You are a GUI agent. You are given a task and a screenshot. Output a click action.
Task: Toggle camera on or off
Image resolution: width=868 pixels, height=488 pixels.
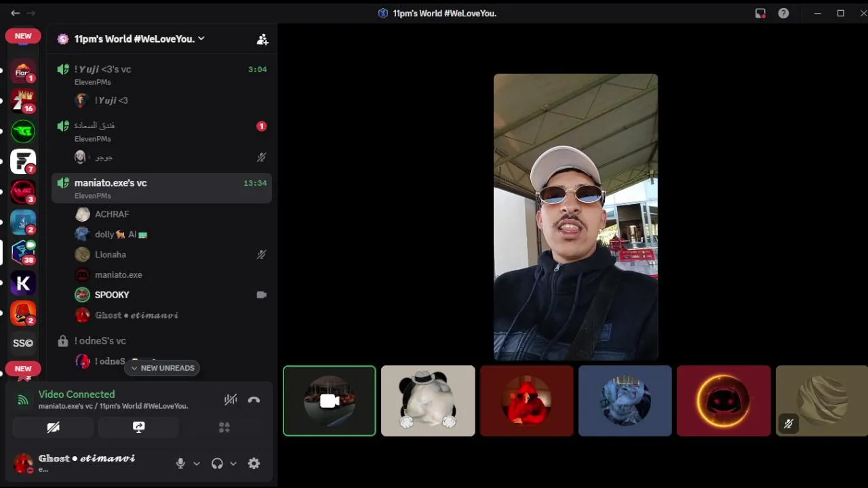53,427
